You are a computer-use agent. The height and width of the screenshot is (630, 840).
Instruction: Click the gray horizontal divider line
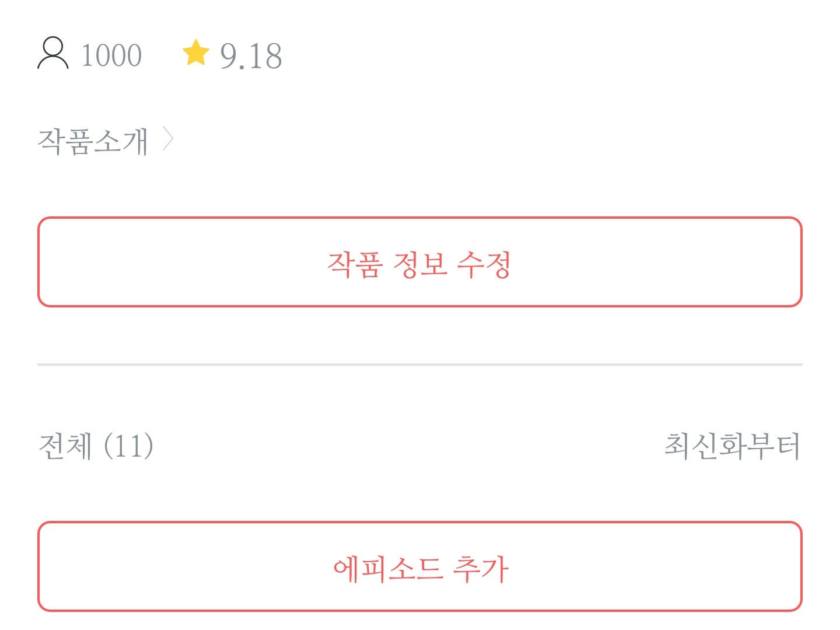tap(420, 365)
